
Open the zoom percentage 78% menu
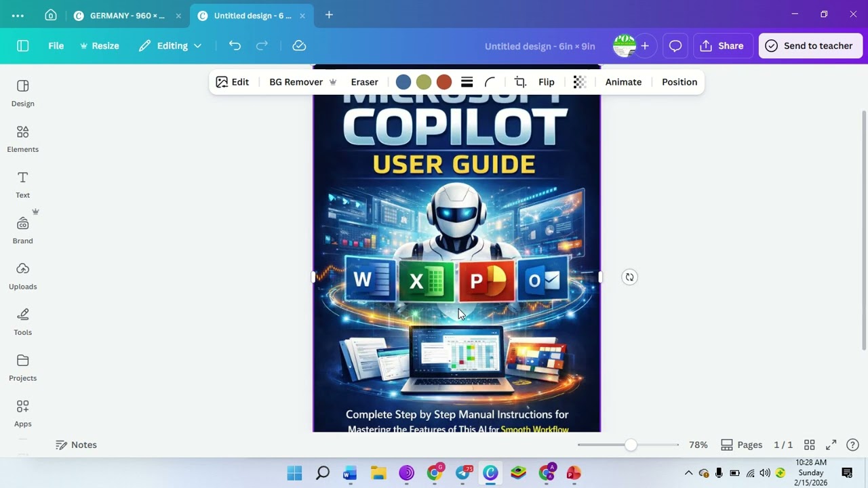pos(698,445)
